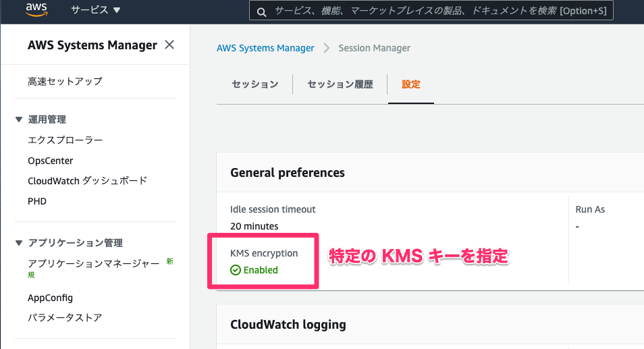This screenshot has height=349, width=644.
Task: Select the 設定 tab
Action: pos(410,84)
